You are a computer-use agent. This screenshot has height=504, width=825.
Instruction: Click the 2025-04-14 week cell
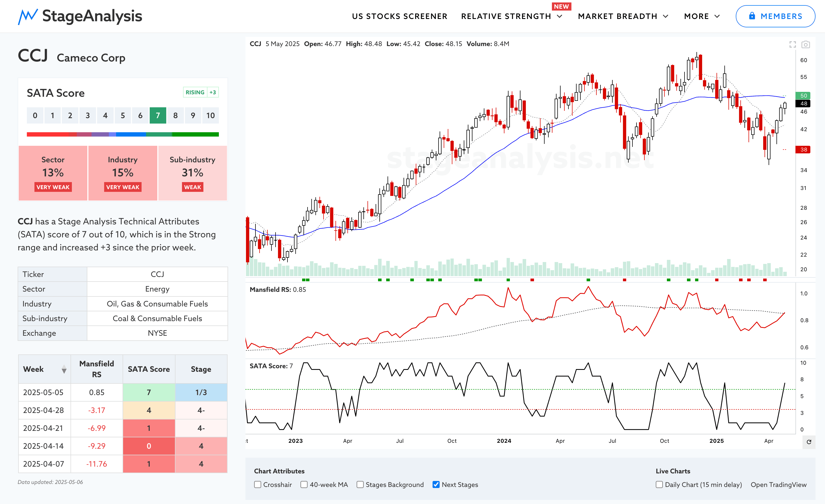[44, 446]
